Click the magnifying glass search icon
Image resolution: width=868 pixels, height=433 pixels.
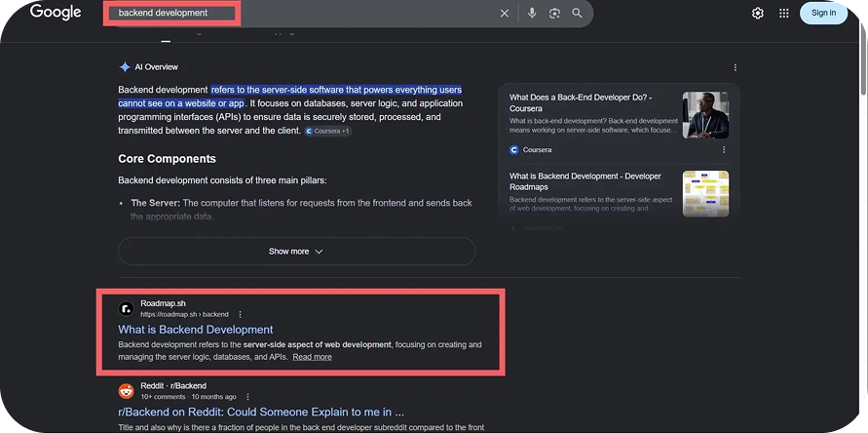click(577, 13)
